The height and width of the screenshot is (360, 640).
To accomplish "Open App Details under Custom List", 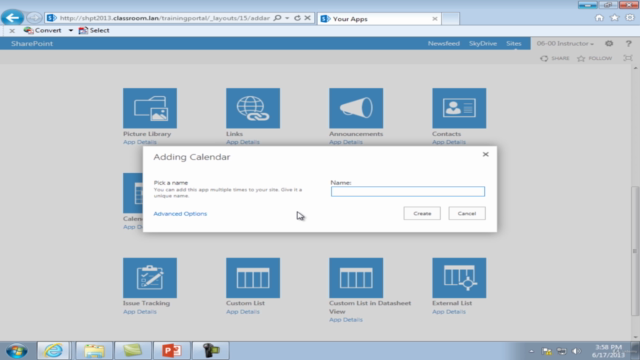I will pos(243,311).
